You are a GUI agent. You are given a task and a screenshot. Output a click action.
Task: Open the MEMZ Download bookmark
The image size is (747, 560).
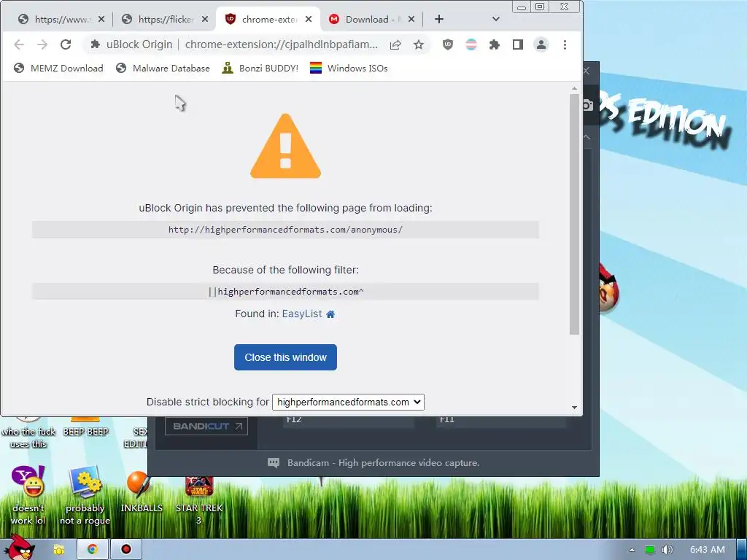[x=58, y=68]
